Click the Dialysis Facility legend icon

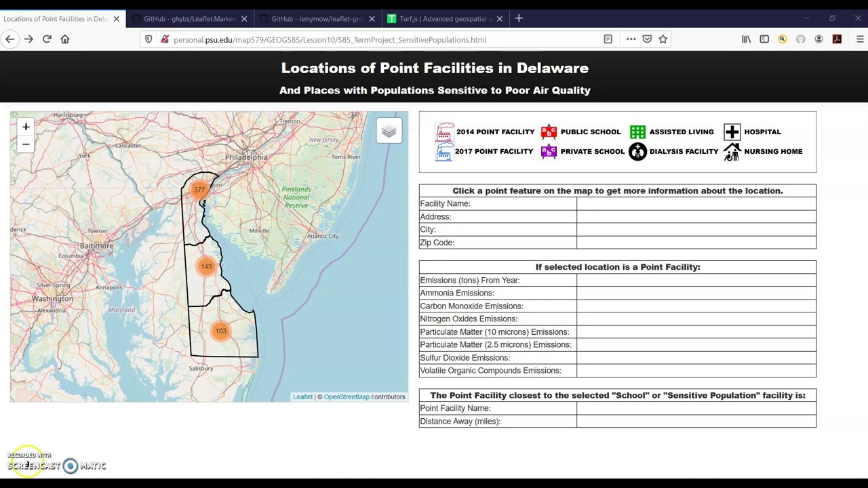point(637,151)
